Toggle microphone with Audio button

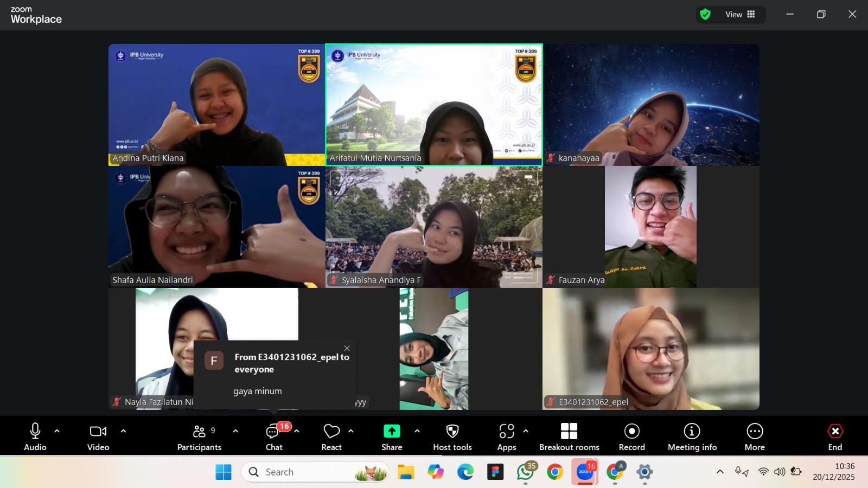coord(35,436)
